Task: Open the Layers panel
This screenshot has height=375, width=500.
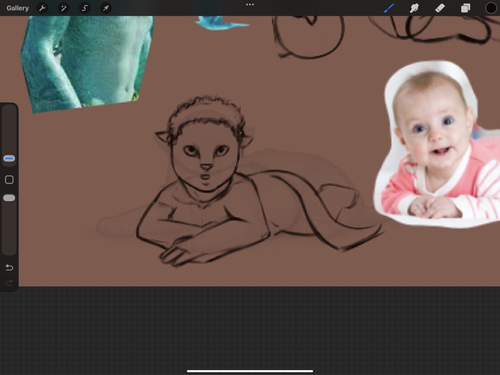Action: 465,8
